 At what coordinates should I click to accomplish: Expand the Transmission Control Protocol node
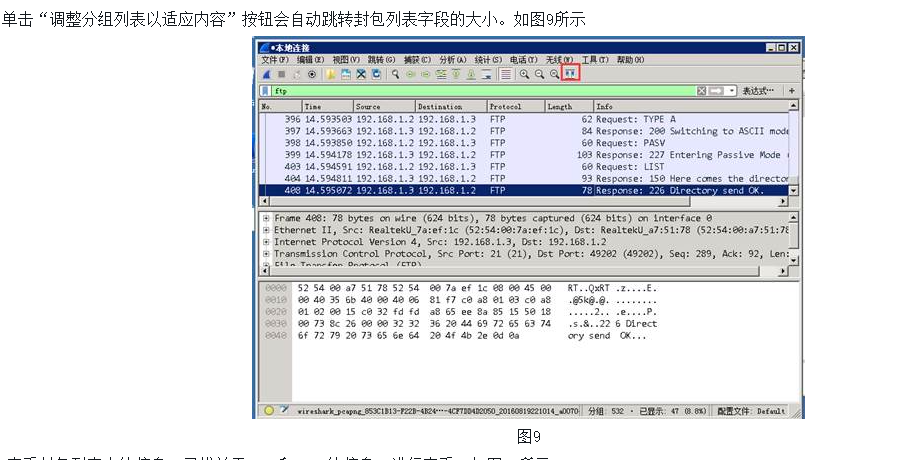coord(266,254)
